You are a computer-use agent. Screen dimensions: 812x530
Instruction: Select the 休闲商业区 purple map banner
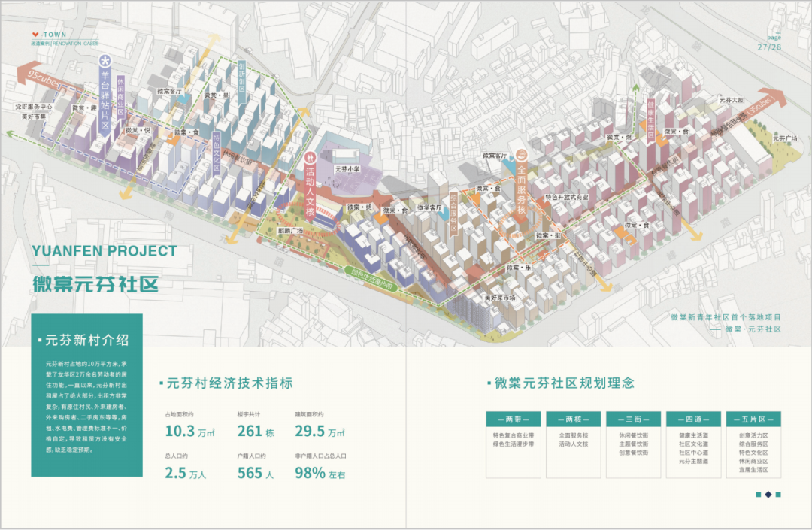120,97
